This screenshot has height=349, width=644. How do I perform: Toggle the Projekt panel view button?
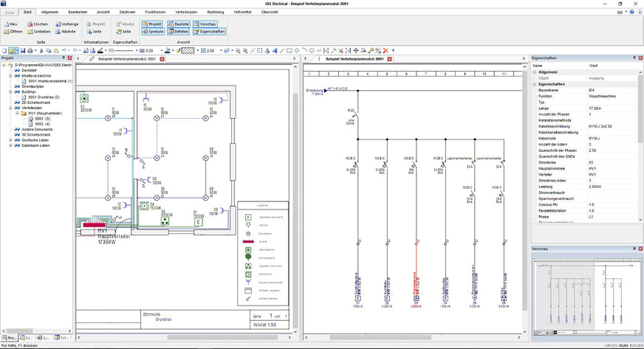[x=153, y=24]
